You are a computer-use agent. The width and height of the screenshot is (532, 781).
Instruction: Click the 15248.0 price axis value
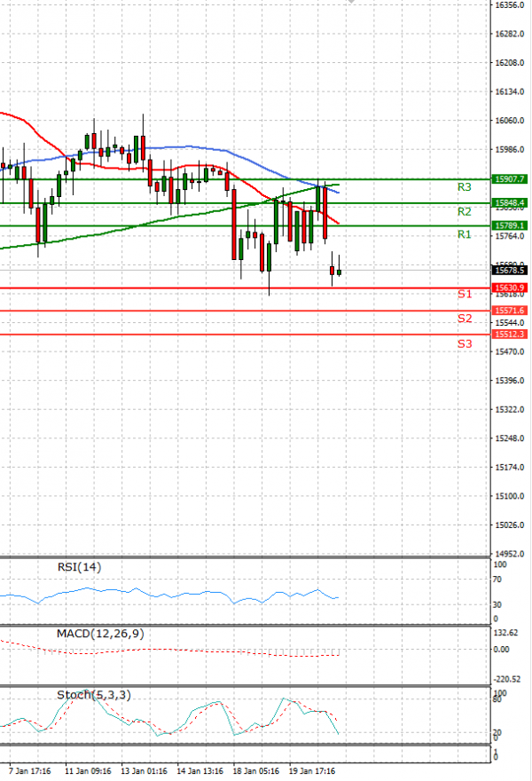pos(510,438)
